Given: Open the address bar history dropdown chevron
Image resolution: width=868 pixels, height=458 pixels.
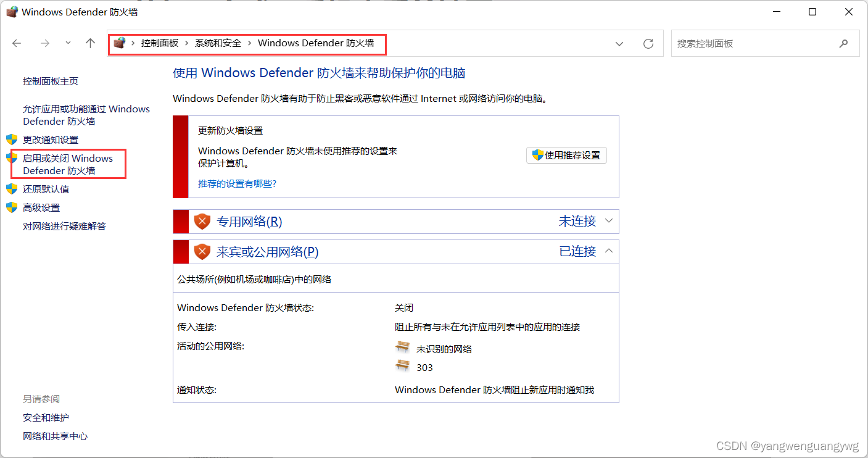Looking at the screenshot, I should point(619,44).
